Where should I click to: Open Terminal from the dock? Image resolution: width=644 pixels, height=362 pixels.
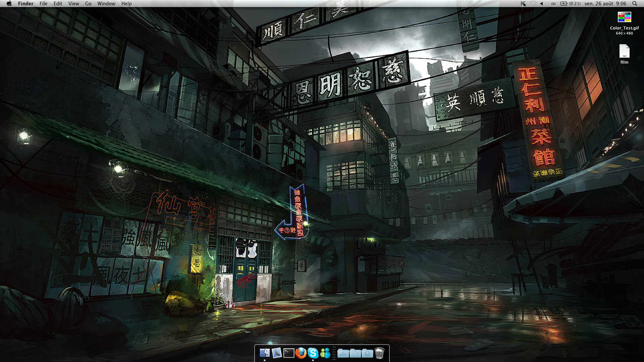289,353
